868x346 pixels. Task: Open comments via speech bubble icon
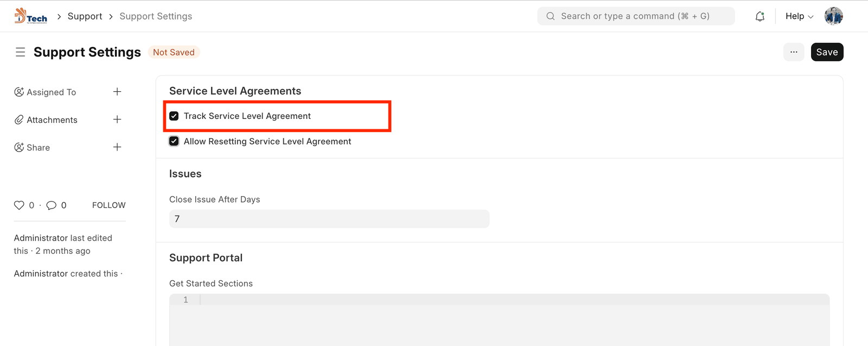pyautogui.click(x=52, y=205)
